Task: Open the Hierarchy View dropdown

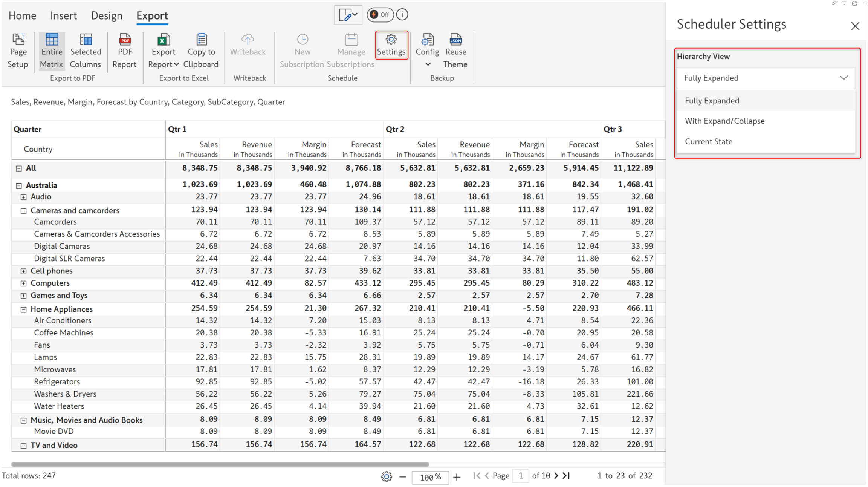Action: [x=766, y=78]
